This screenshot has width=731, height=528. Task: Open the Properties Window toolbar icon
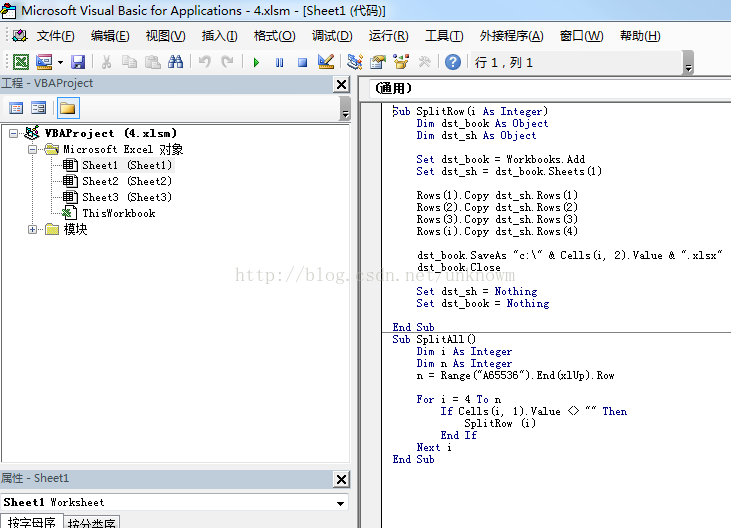pyautogui.click(x=378, y=62)
